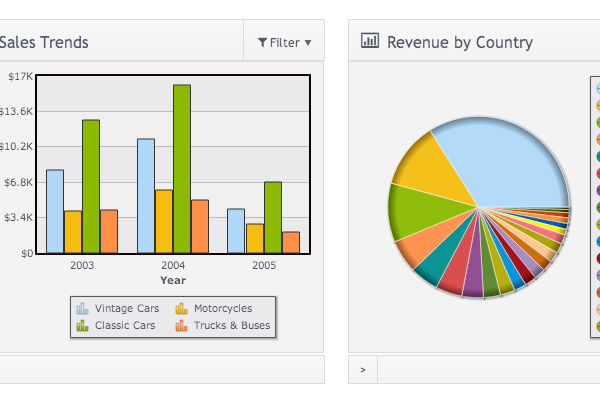The width and height of the screenshot is (600, 400).
Task: Toggle the Motorcycles series label
Action: tap(223, 309)
